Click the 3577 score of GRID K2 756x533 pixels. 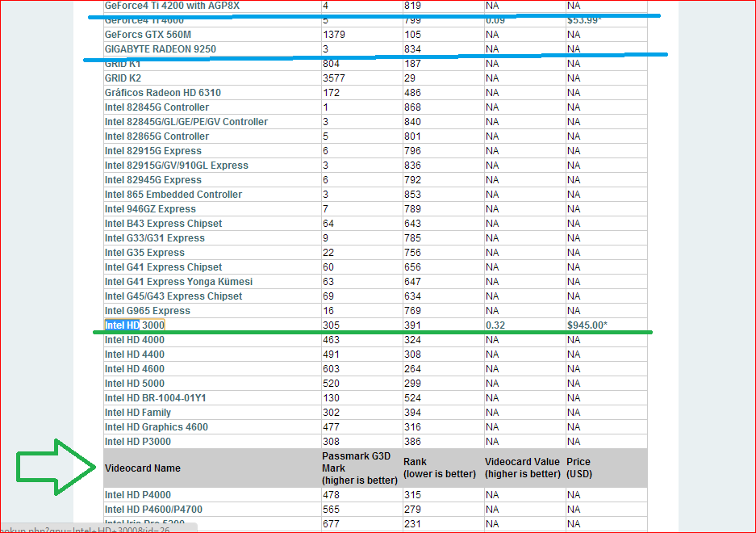click(334, 78)
